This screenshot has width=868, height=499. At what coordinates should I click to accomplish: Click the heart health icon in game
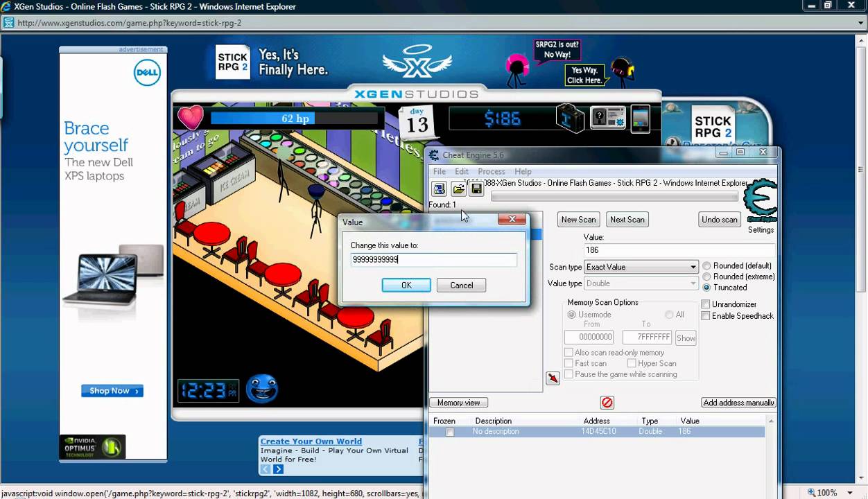pyautogui.click(x=190, y=118)
